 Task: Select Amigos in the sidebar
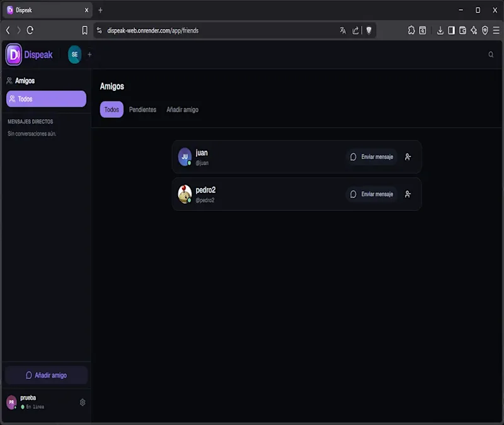[x=21, y=81]
